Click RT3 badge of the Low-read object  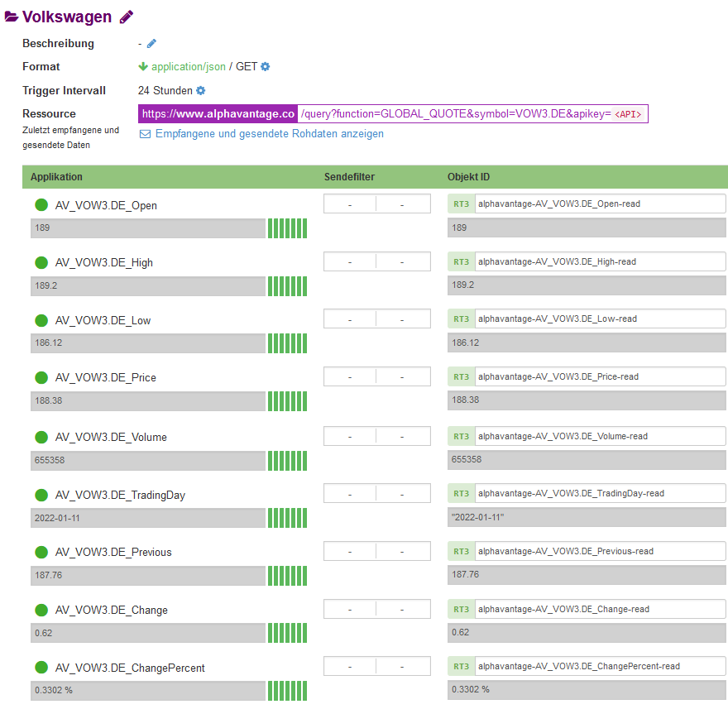461,319
